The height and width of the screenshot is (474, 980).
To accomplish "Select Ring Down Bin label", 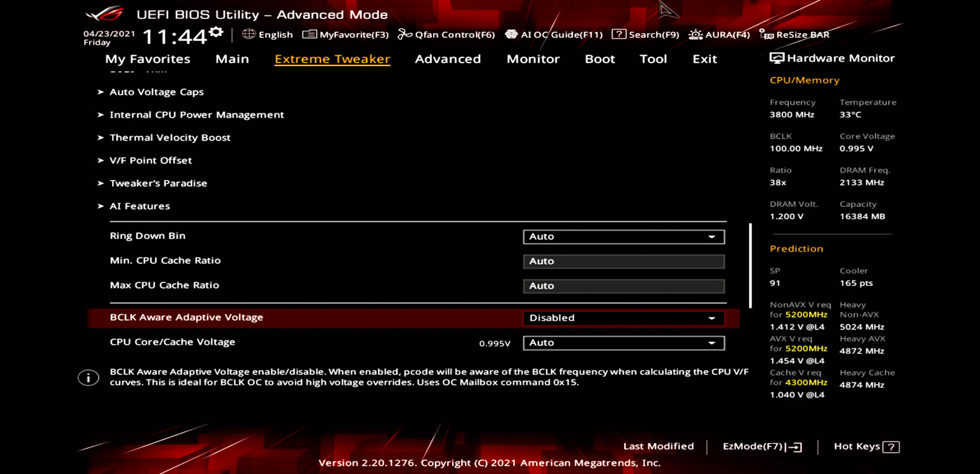I will [148, 236].
